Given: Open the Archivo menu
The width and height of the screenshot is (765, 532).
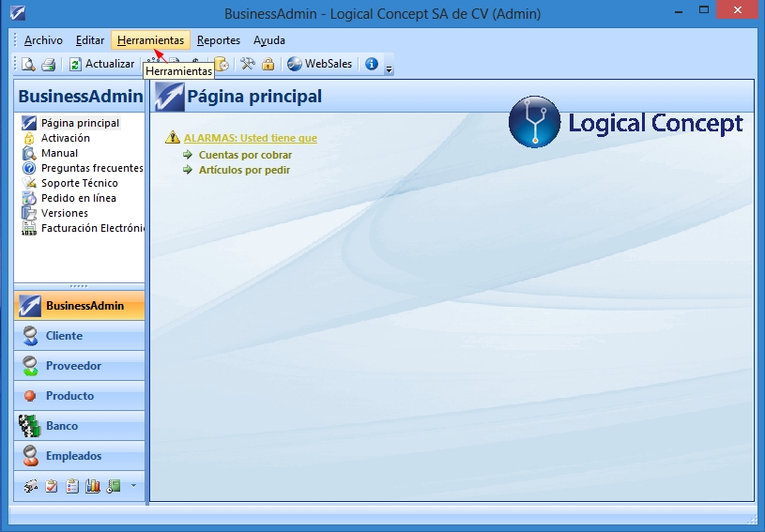Looking at the screenshot, I should tap(43, 40).
